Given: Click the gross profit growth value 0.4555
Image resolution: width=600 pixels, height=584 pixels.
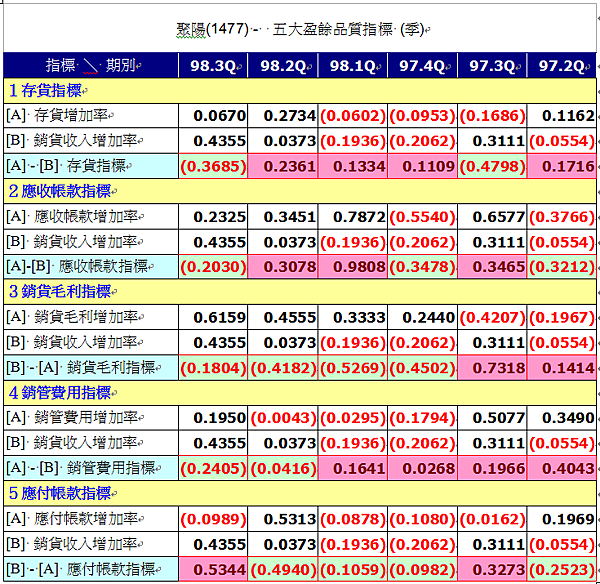Looking at the screenshot, I should [290, 317].
